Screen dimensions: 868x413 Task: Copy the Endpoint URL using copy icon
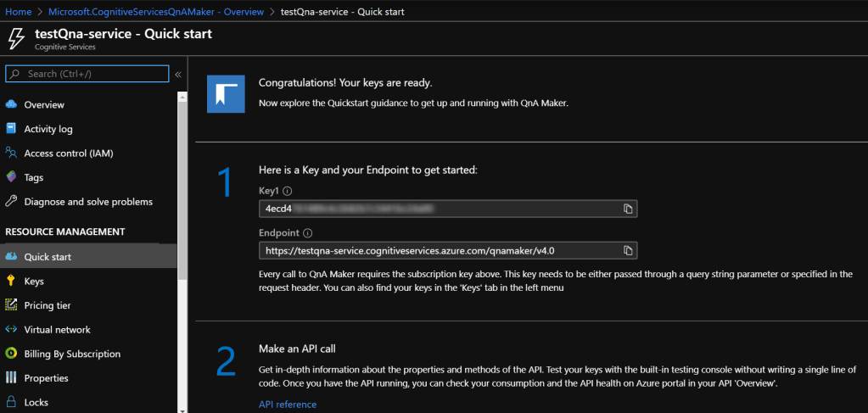coord(628,250)
